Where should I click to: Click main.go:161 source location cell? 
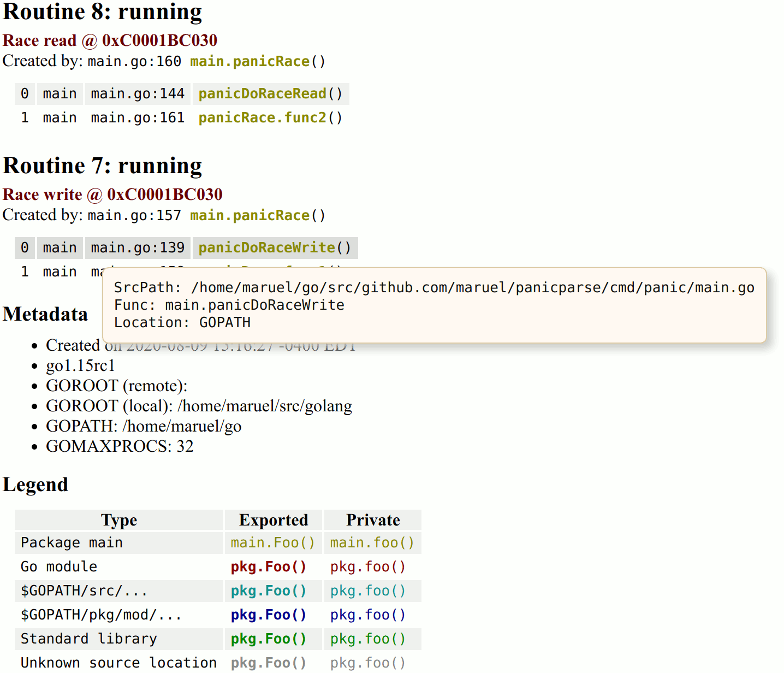point(138,118)
